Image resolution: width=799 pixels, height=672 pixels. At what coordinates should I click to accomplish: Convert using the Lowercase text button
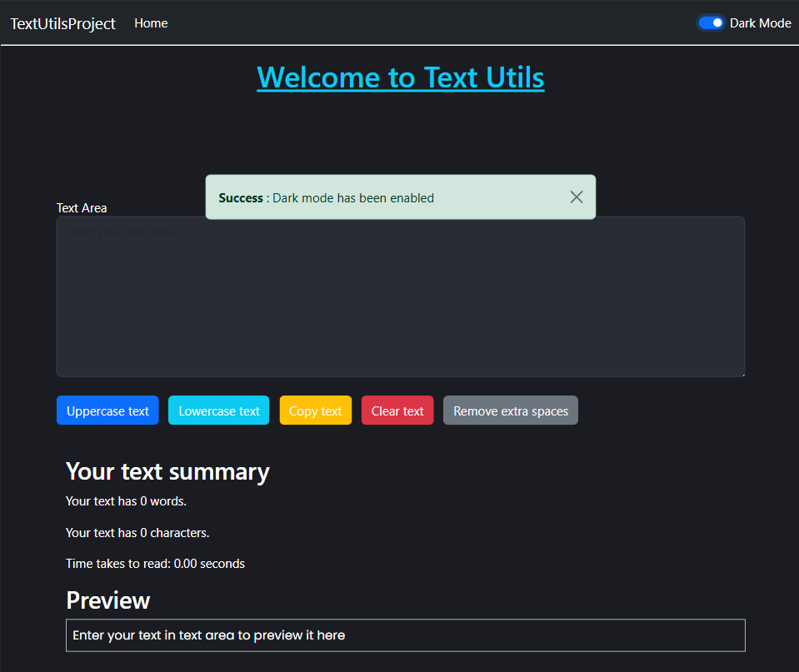pyautogui.click(x=219, y=411)
